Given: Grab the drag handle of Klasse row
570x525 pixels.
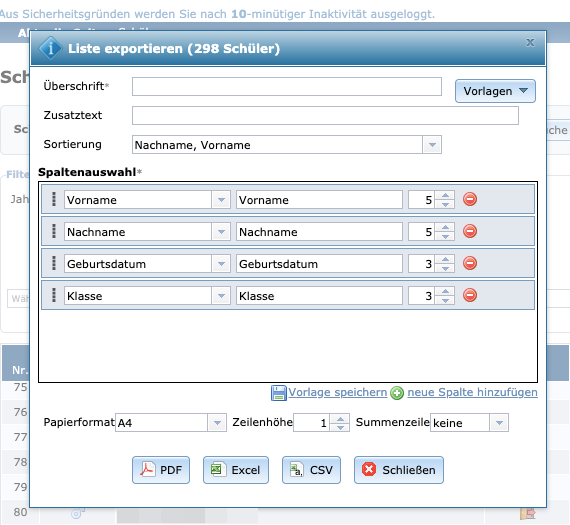Looking at the screenshot, I should pos(54,295).
